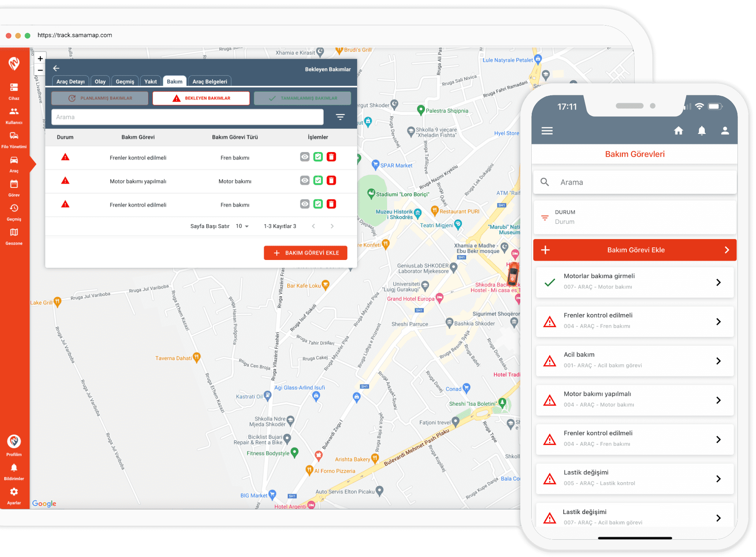Zoom in the map with plus button
The width and height of the screenshot is (756, 557).
(x=40, y=58)
